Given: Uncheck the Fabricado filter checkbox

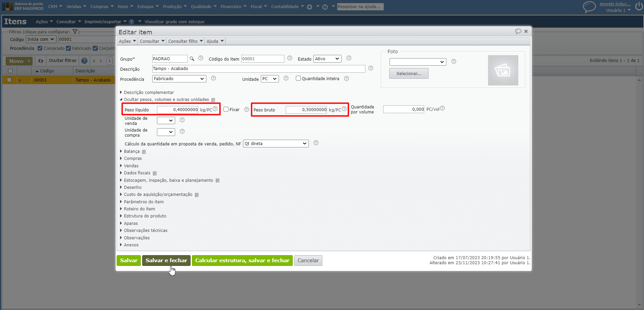Looking at the screenshot, I should [68, 48].
